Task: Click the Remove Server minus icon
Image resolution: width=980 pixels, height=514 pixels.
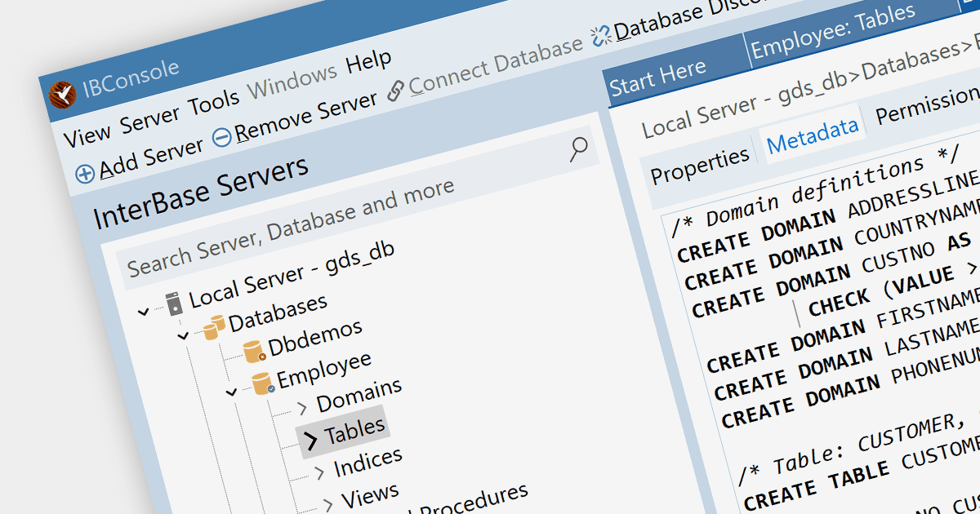Action: pyautogui.click(x=221, y=138)
